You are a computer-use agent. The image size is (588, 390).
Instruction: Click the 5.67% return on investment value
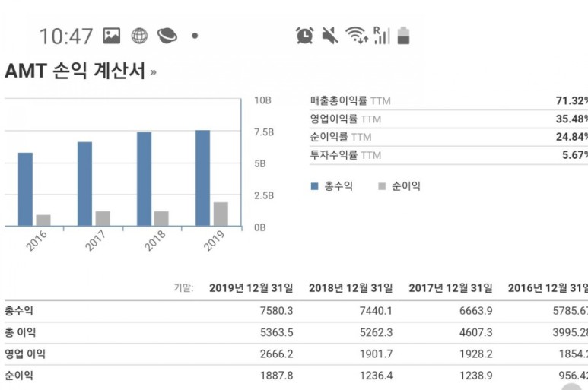point(574,155)
